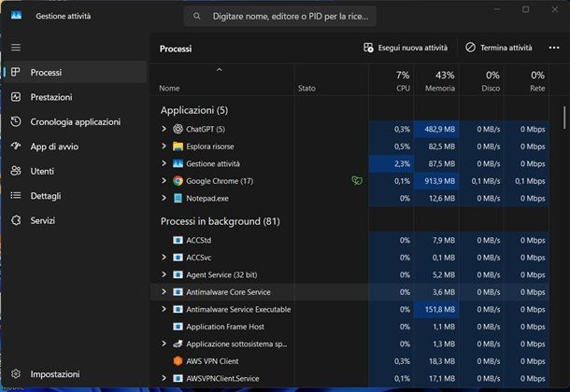This screenshot has height=392, width=570.
Task: Click the Notepad.exe icon
Action: coord(178,198)
